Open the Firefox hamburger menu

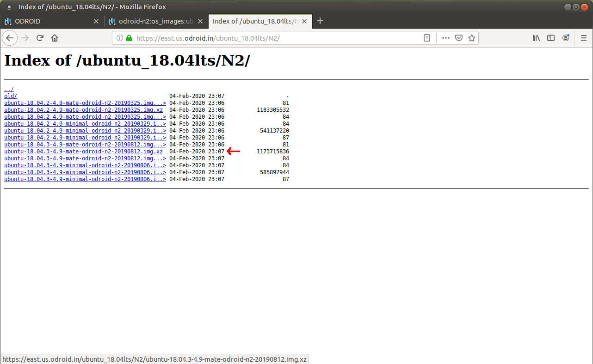[x=583, y=38]
